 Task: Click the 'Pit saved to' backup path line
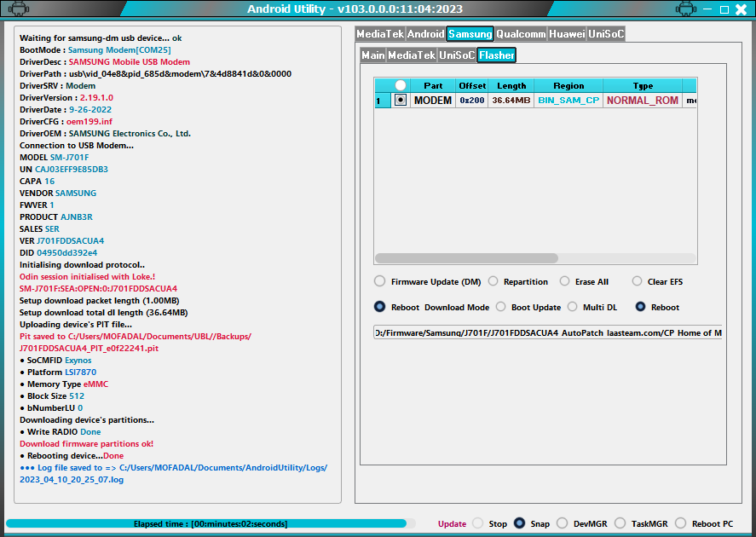click(136, 343)
